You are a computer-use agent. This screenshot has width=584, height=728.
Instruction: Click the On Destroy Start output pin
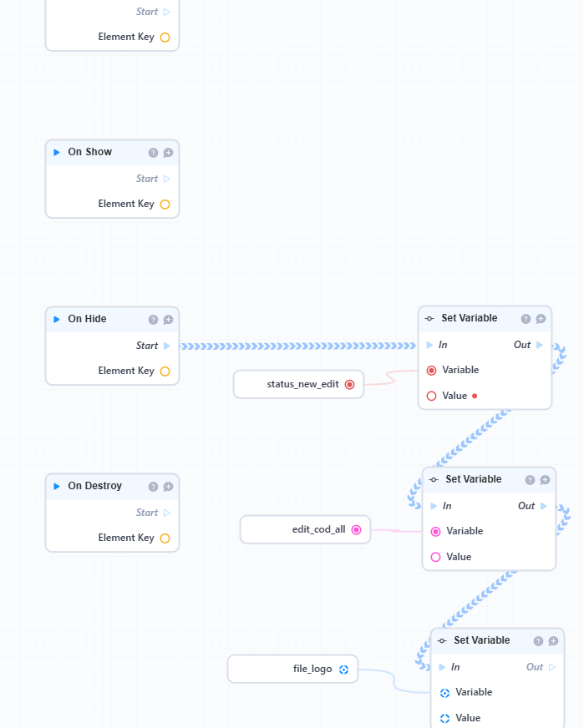[167, 513]
